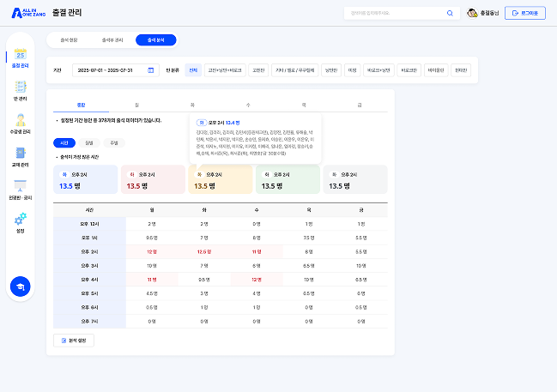Toggle the 낭만반 class filter chip

tap(331, 70)
